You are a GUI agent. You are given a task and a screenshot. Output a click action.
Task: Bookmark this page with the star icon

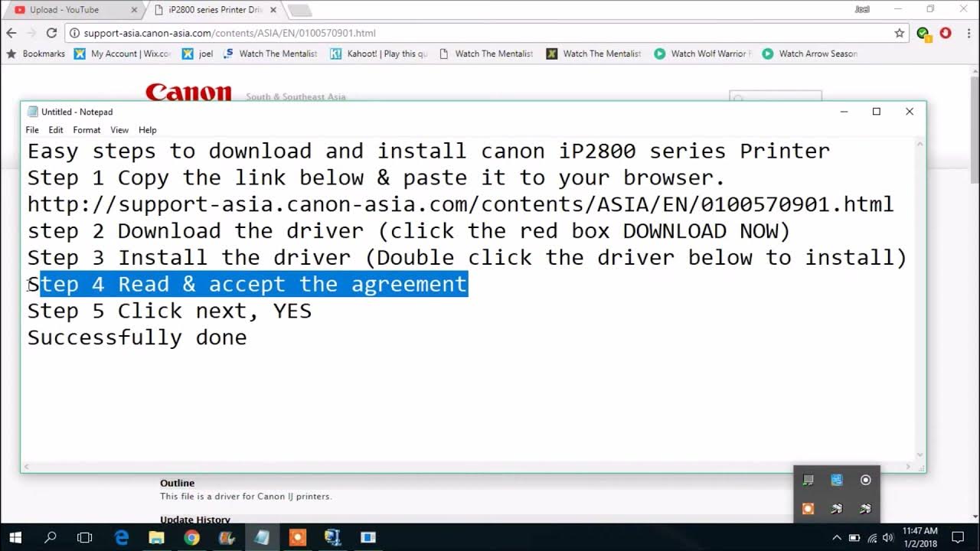click(900, 33)
